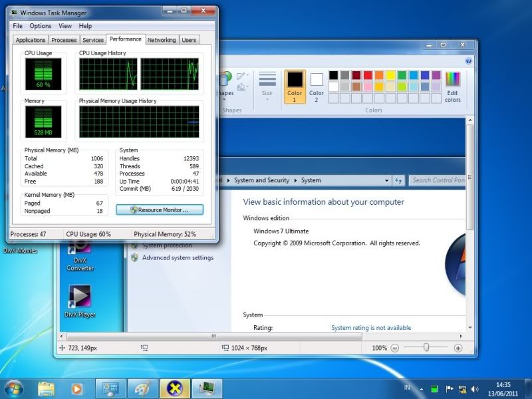Screen dimensions: 532x399
Task: Open File menu in Task Manager
Action: (x=18, y=26)
